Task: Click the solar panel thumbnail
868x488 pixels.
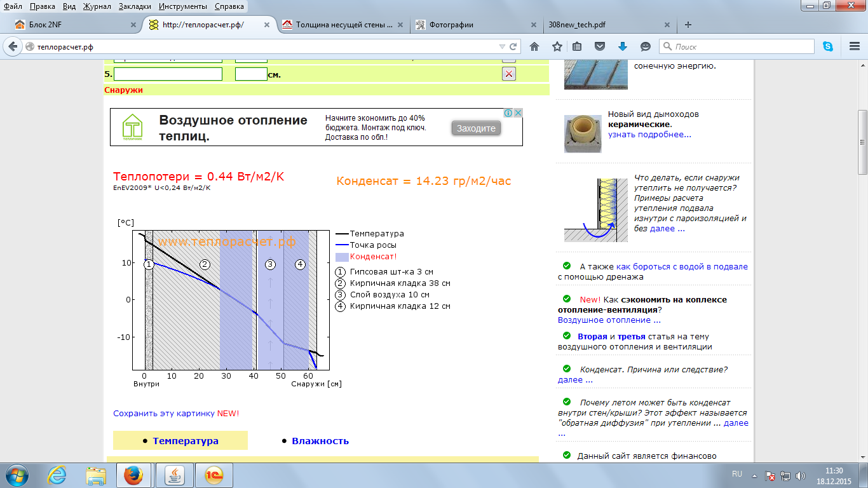Action: [x=596, y=75]
